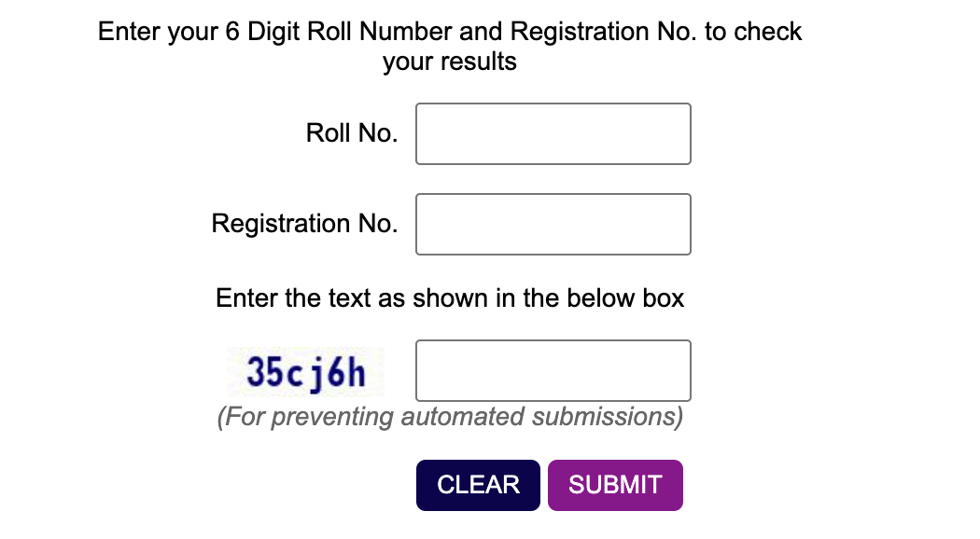Select the blue captcha code picture
The height and width of the screenshot is (539, 980).
[x=305, y=372]
